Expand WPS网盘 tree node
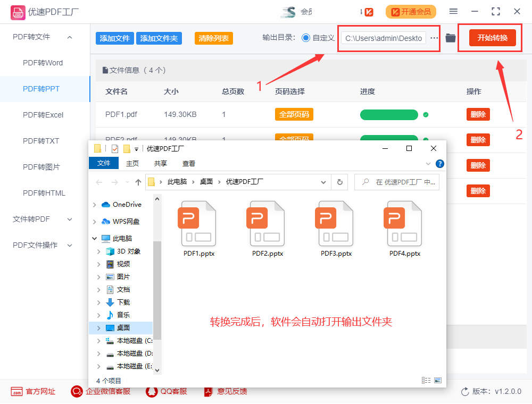This screenshot has width=532, height=404. click(x=95, y=222)
